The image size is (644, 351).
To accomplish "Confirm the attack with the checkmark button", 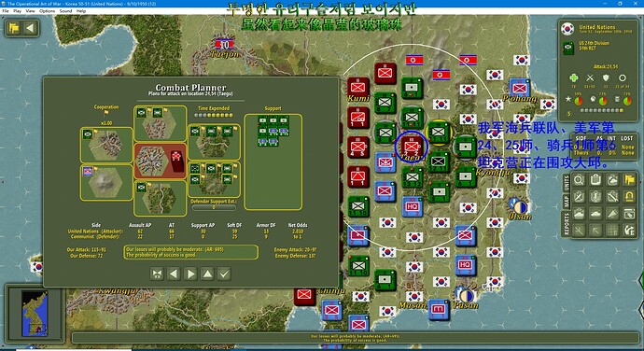I will pos(224,274).
